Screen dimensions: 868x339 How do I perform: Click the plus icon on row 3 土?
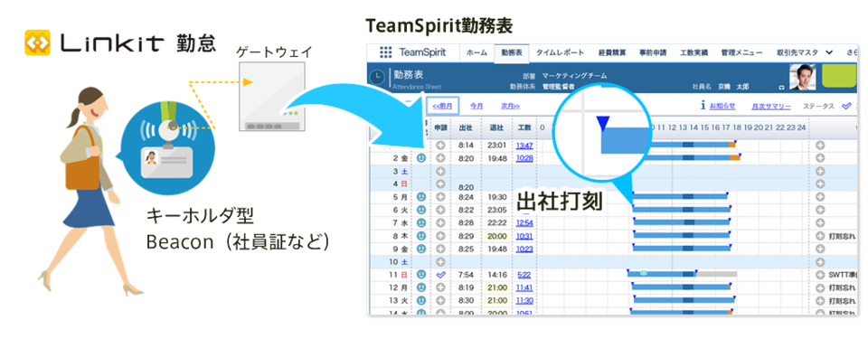(x=440, y=171)
